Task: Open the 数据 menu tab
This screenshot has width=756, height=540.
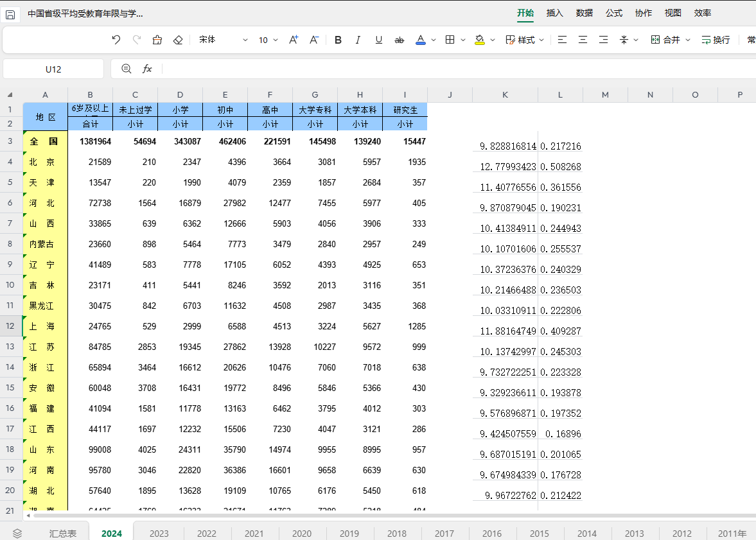Action: pyautogui.click(x=585, y=13)
